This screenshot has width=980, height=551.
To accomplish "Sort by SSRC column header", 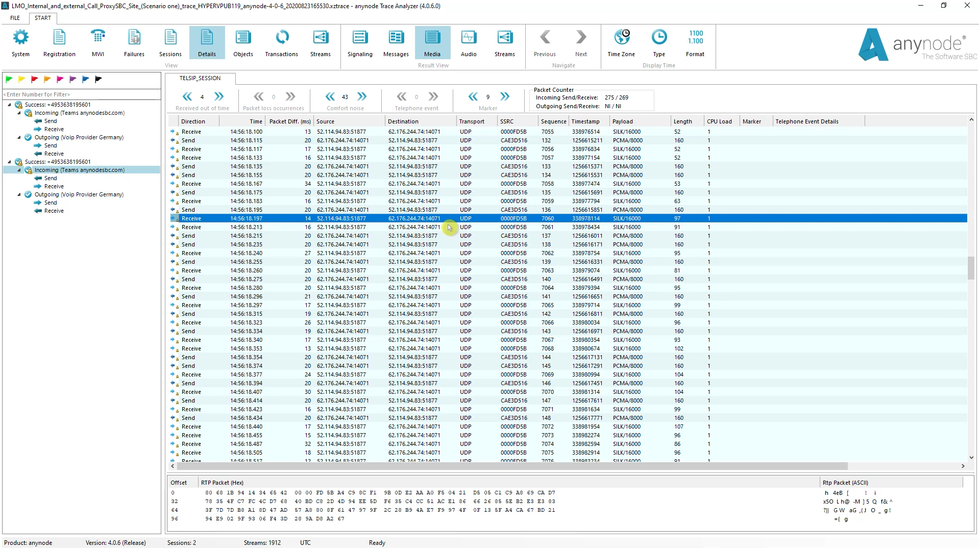I will 518,121.
